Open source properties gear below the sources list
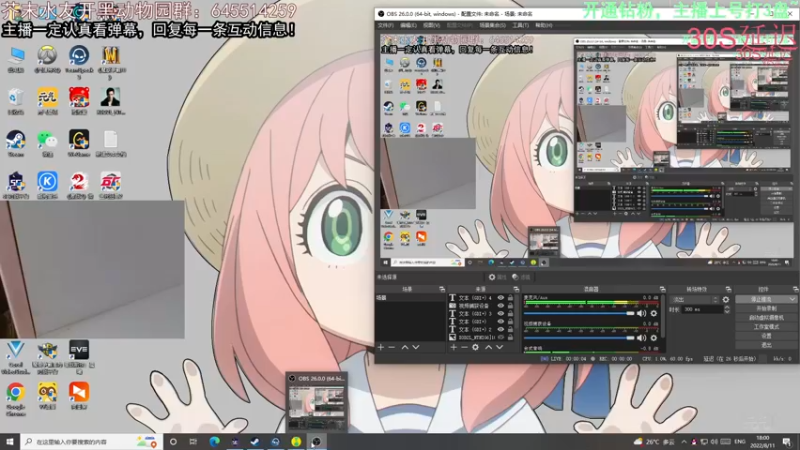 click(476, 347)
